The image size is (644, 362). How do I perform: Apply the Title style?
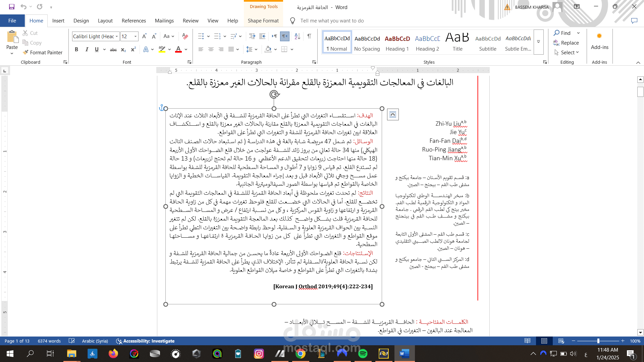458,43
